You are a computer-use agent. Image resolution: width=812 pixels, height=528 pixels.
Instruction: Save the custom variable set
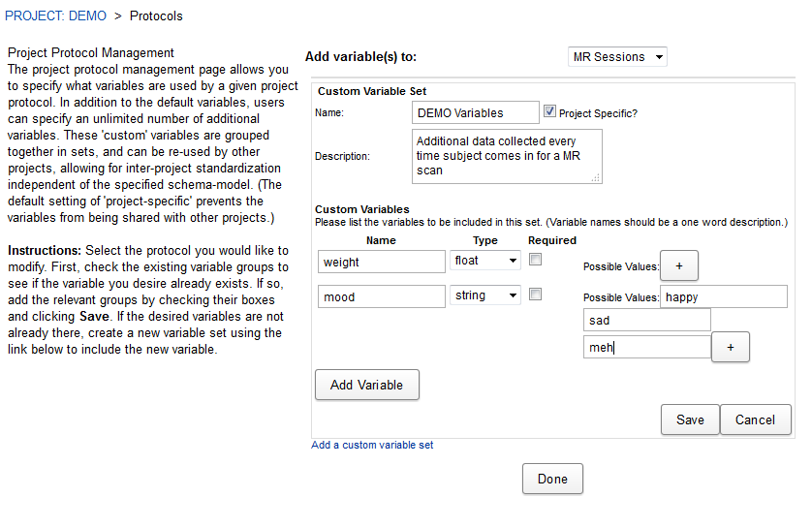690,419
